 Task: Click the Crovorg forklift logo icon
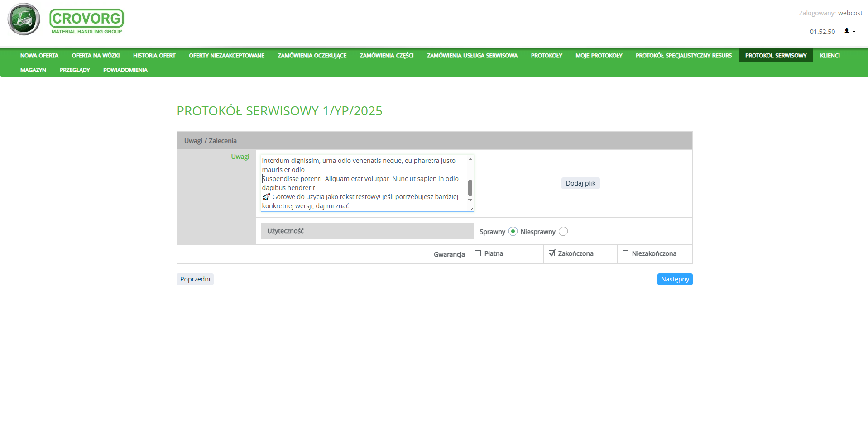(x=24, y=19)
